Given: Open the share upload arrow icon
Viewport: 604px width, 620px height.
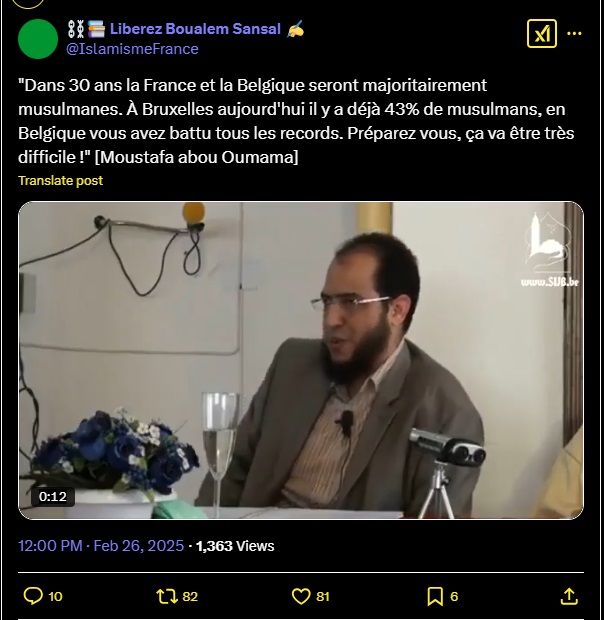Looking at the screenshot, I should 569,596.
